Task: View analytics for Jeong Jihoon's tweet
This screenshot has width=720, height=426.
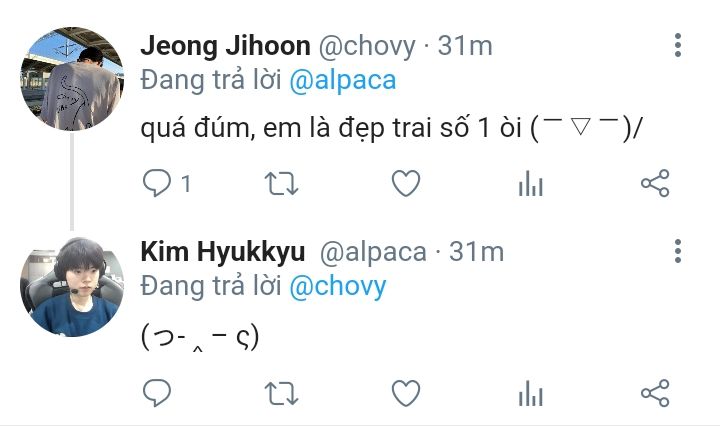Action: [531, 184]
